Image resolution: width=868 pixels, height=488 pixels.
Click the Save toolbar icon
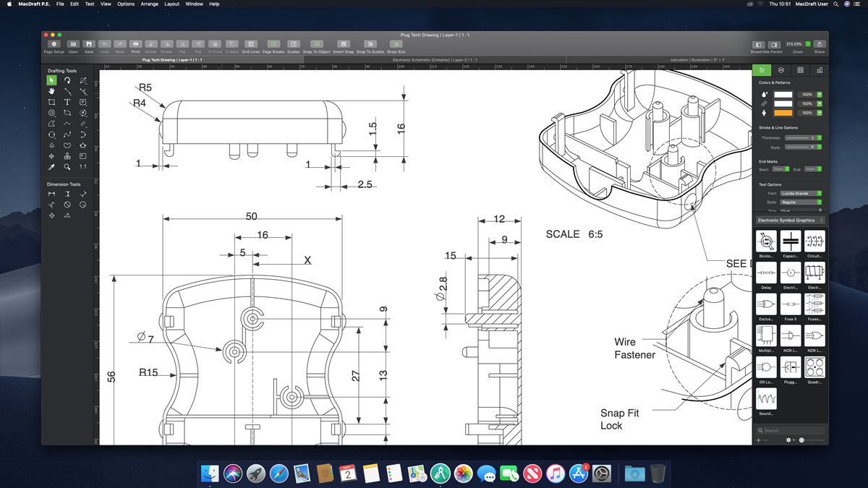pos(88,45)
